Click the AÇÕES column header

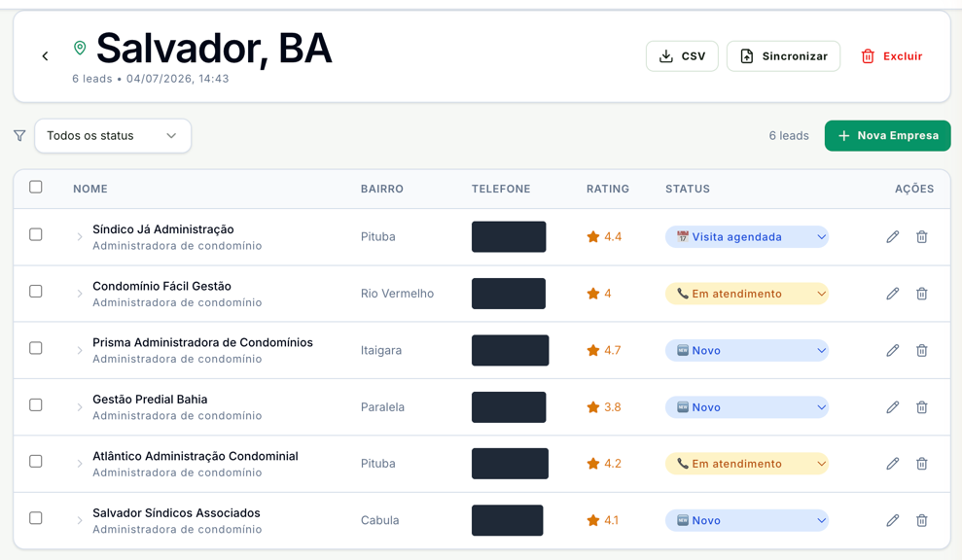pyautogui.click(x=914, y=189)
